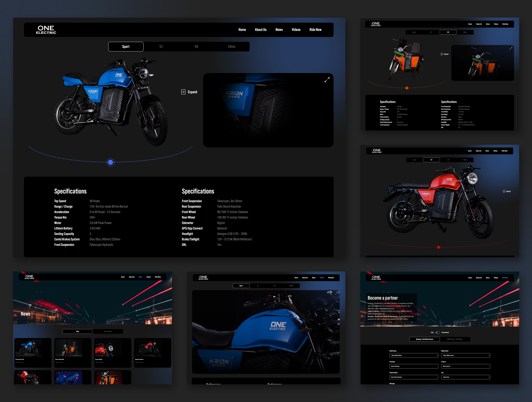
Task: Switch to the V2 model tab
Action: point(161,47)
